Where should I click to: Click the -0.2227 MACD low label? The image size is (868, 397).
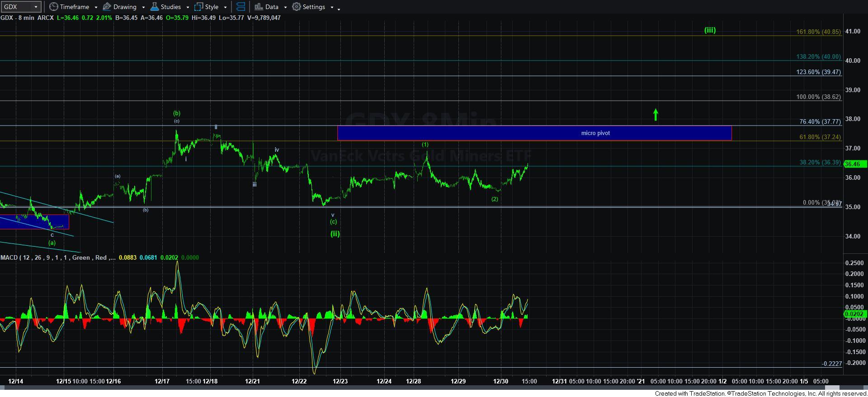click(x=831, y=364)
